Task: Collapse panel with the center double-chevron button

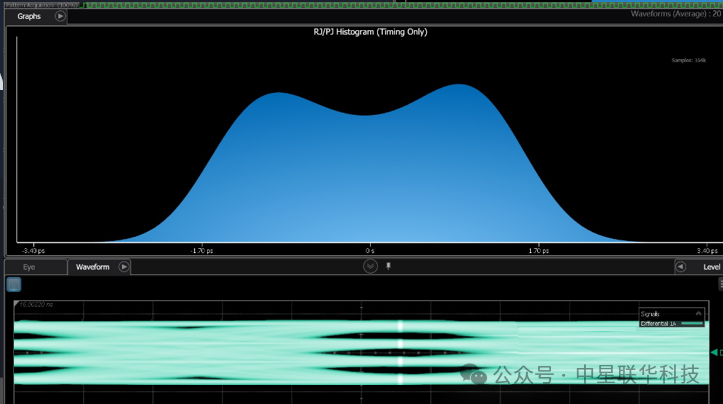Action: pos(370,266)
